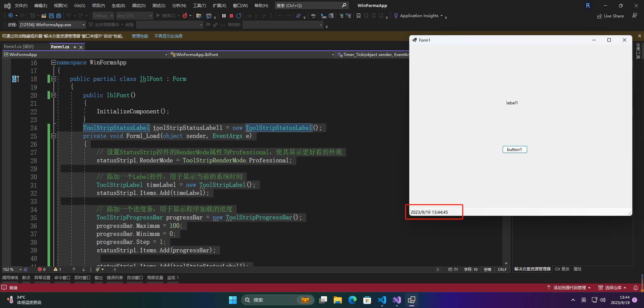Collapse the class lblFont region at line 18

coord(53,79)
